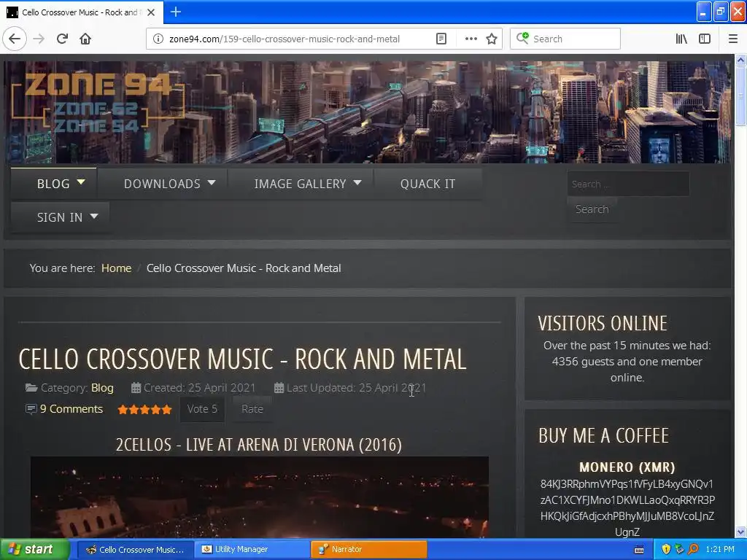Open the Library icon in toolbar

(681, 39)
